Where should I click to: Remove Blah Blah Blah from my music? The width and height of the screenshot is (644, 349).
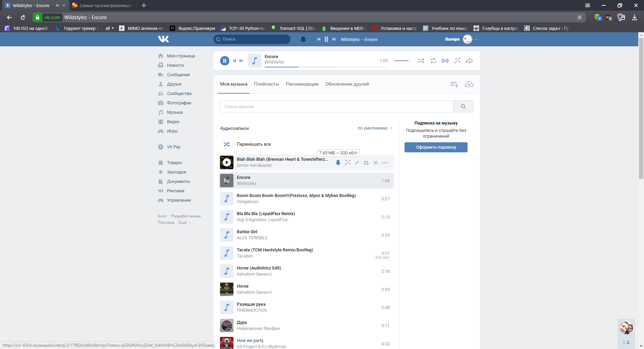coord(376,163)
